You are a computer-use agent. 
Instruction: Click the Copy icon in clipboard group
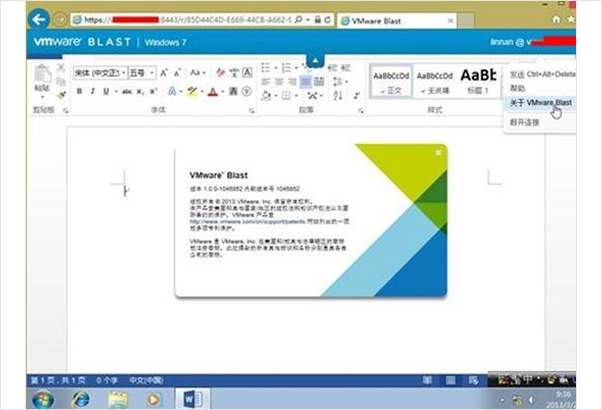click(61, 81)
